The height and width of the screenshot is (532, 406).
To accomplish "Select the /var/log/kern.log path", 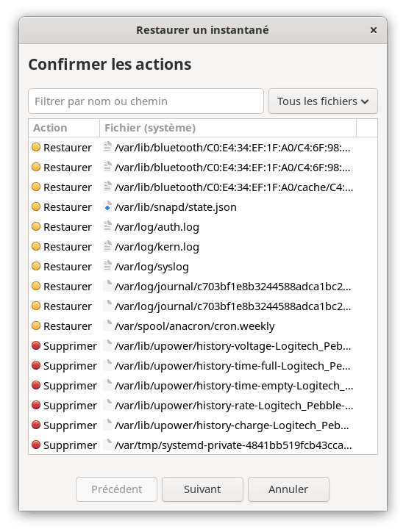I will click(157, 247).
